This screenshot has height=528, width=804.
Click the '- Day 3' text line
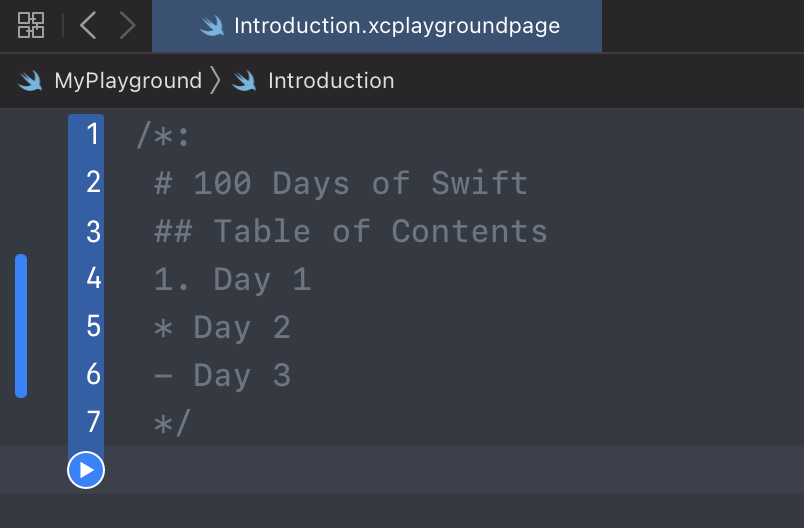pyautogui.click(x=223, y=375)
